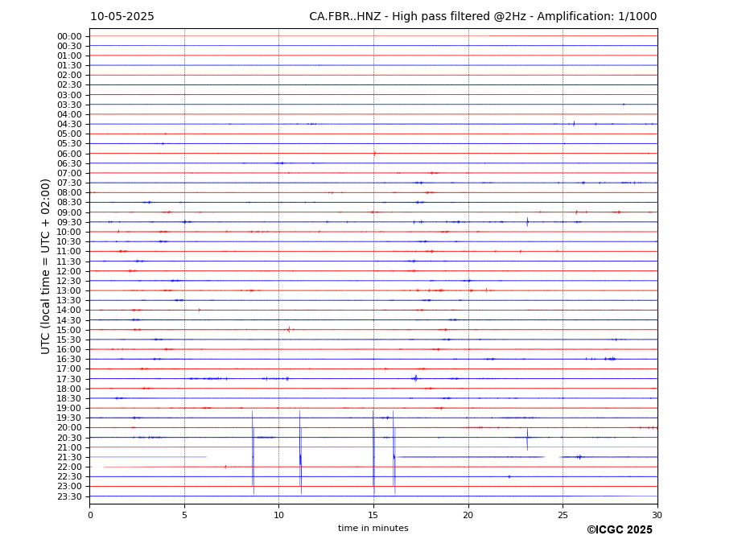Select the 23:00 row label
Screen dimensions: 746x560
[x=69, y=487]
